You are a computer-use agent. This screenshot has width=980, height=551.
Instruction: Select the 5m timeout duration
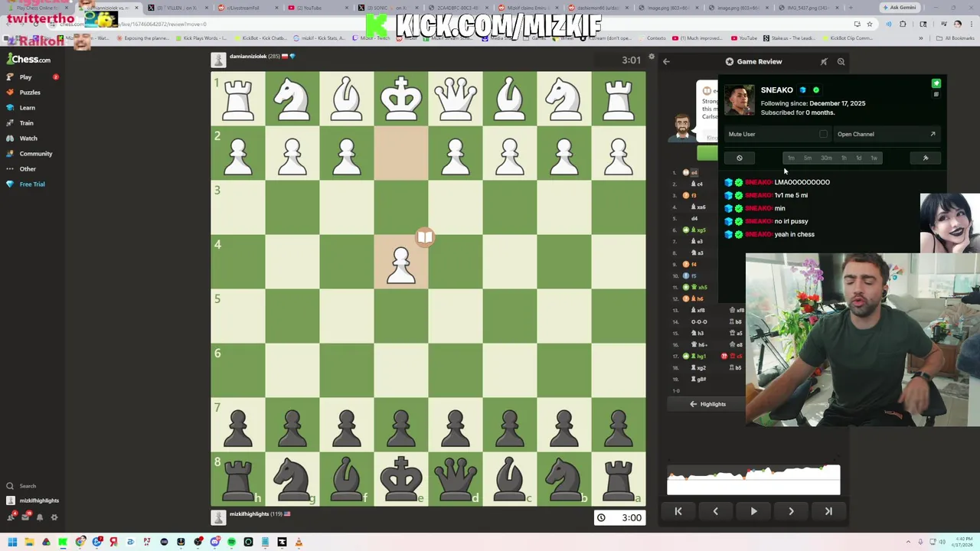pos(808,158)
